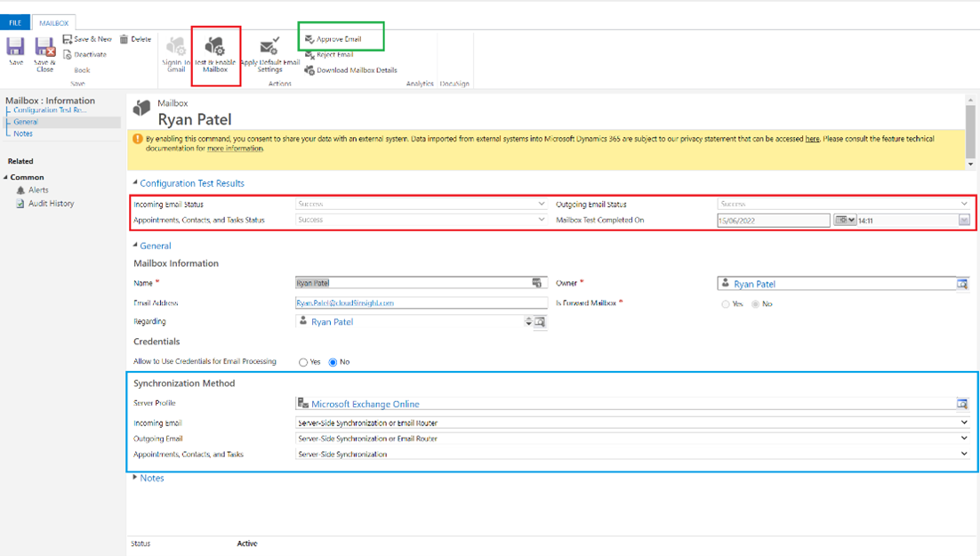Screen dimensions: 980x556
Task: Open the Incoming Email synchronization dropdown
Action: [x=962, y=423]
